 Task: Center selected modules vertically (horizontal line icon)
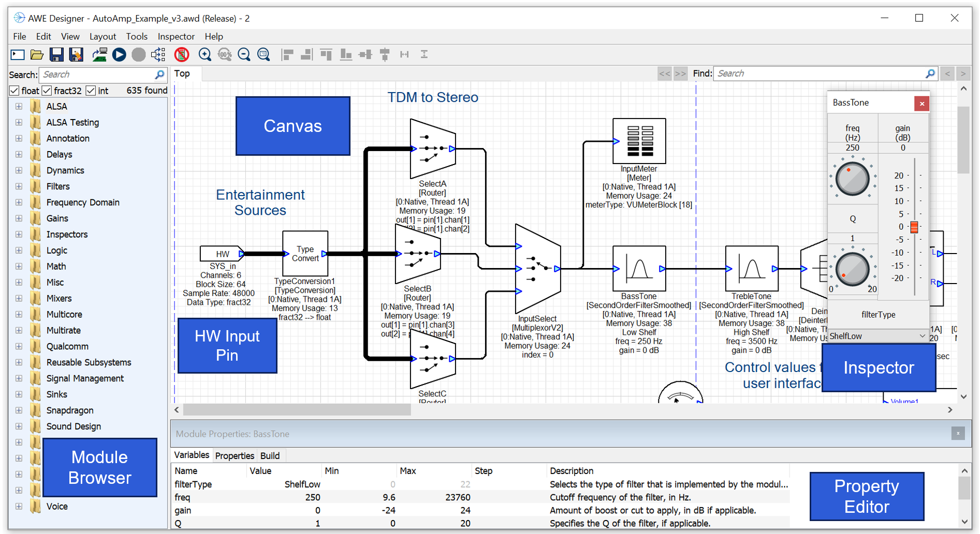click(x=365, y=54)
